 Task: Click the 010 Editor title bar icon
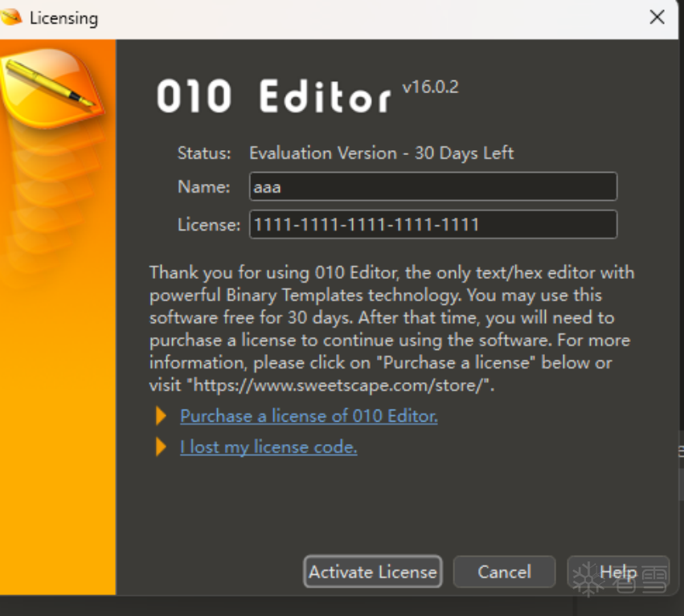coord(11,18)
